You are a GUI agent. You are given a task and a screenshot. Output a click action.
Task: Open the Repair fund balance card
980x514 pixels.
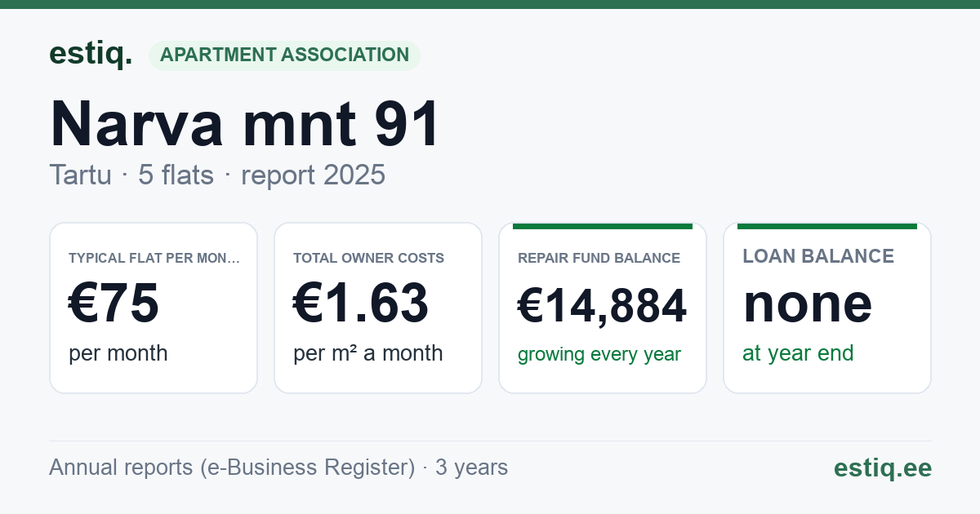[x=603, y=308]
